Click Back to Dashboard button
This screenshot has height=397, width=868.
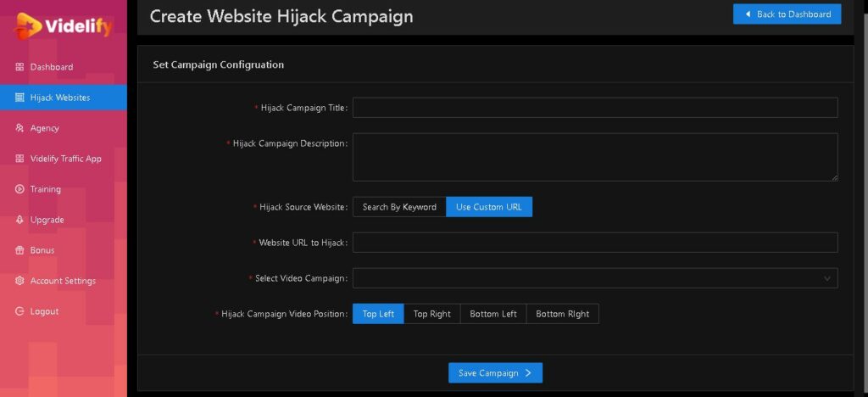[787, 14]
